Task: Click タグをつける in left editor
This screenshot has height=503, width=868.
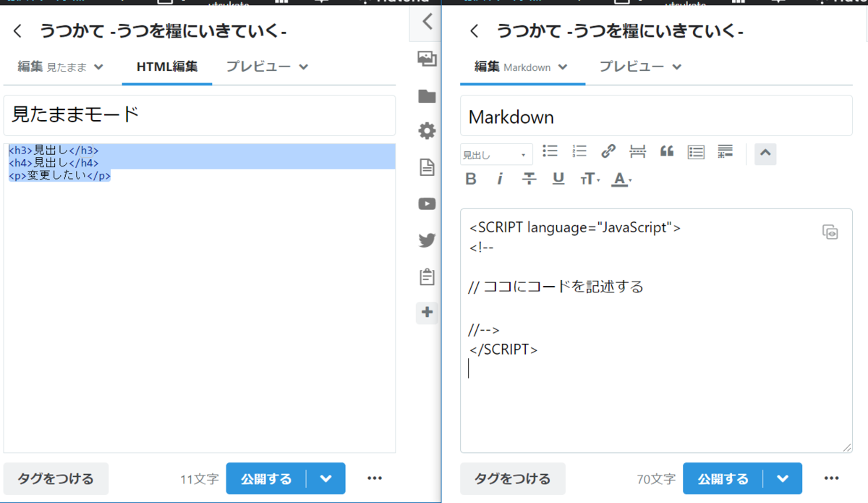Action: pos(56,479)
